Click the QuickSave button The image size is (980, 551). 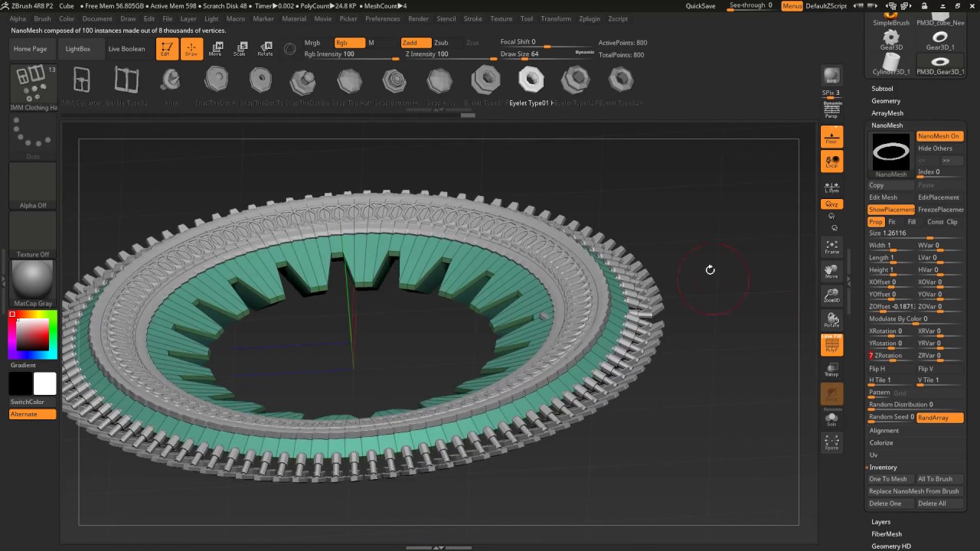point(700,6)
